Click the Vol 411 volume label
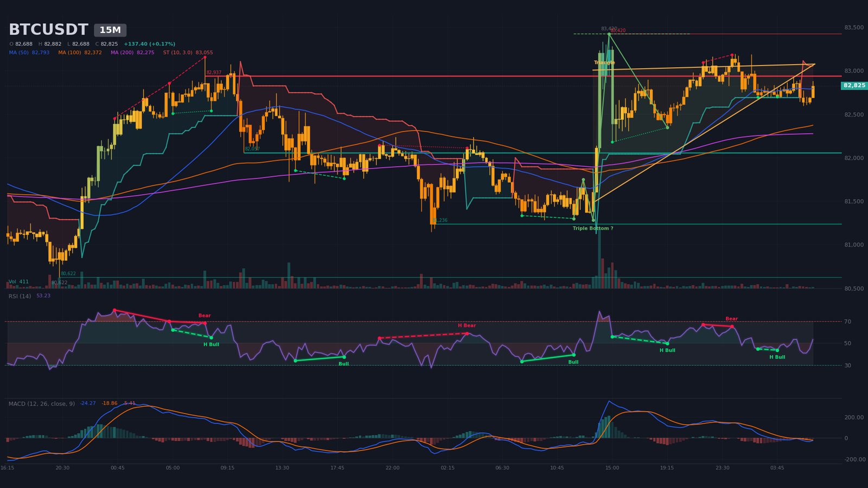The image size is (868, 488). pos(18,282)
